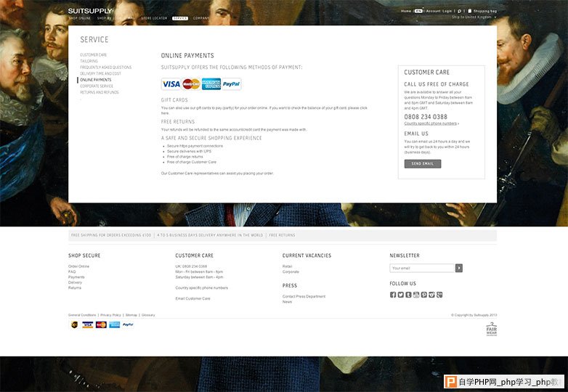This screenshot has width=568, height=392.
Task: Open the General Conditions footer link
Action: point(82,315)
